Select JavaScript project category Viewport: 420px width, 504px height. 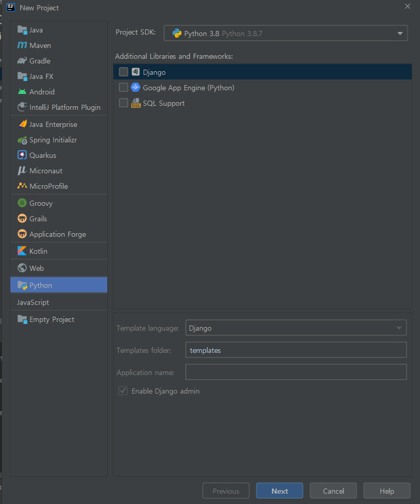pos(33,302)
